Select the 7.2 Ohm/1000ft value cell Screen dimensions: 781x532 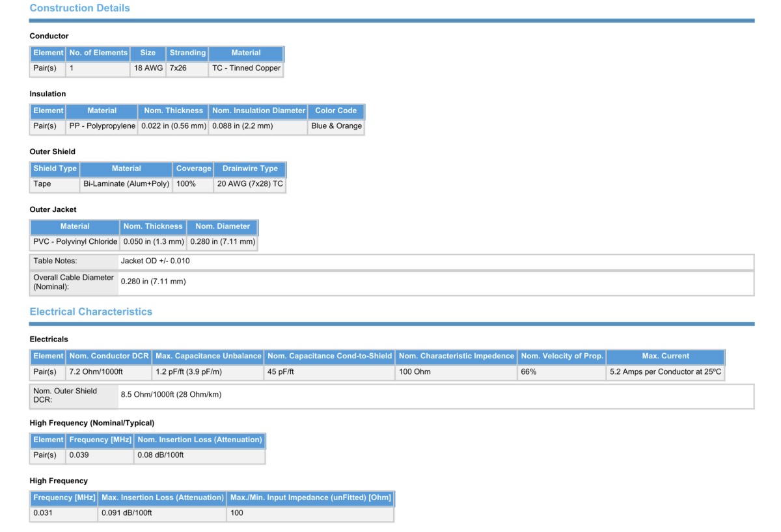click(x=96, y=372)
